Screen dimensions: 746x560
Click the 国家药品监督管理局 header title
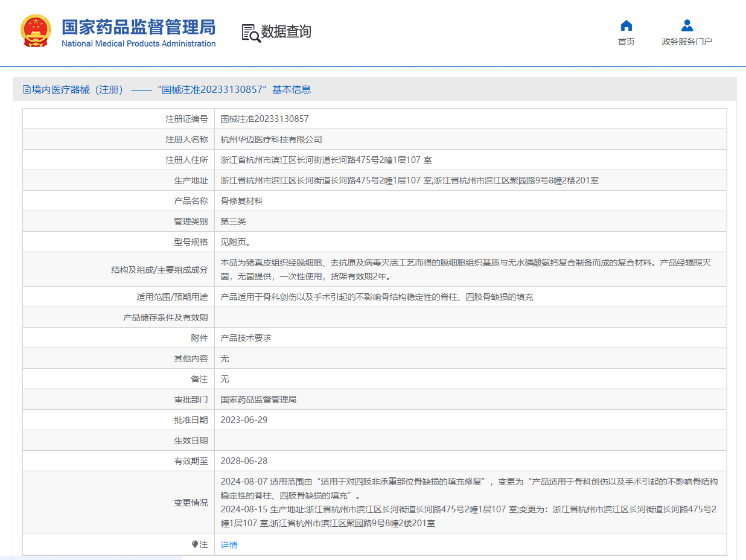tap(138, 27)
